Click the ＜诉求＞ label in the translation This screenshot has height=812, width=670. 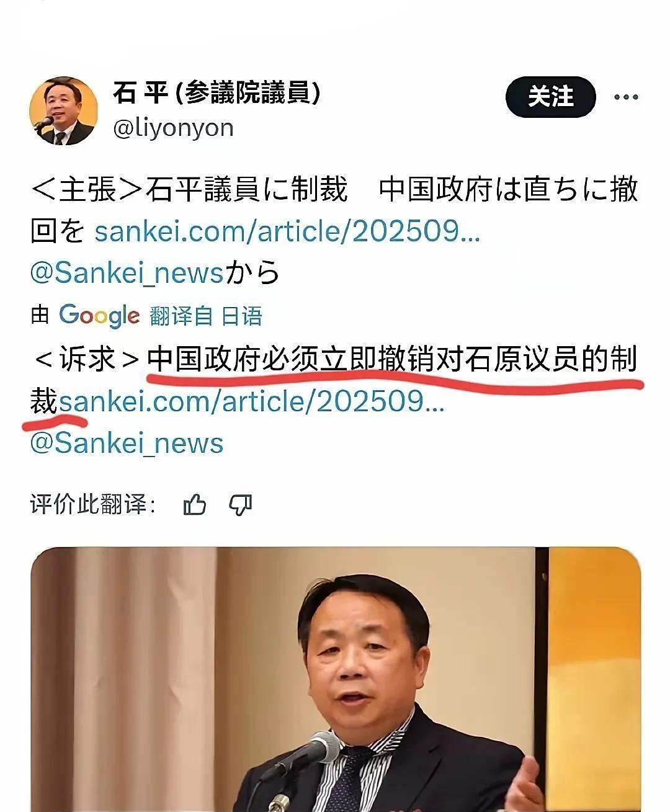point(87,359)
